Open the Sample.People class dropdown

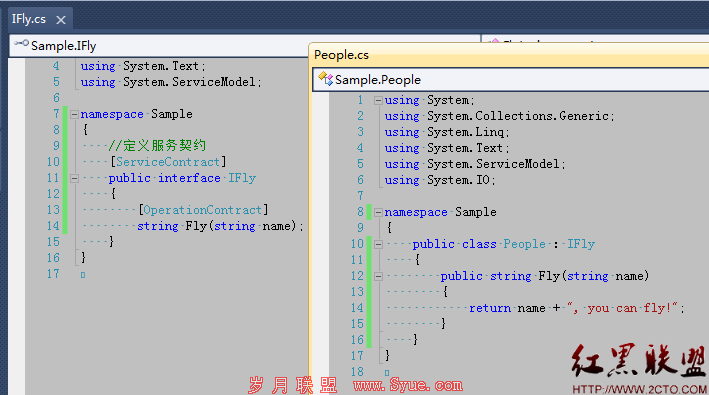click(x=511, y=80)
